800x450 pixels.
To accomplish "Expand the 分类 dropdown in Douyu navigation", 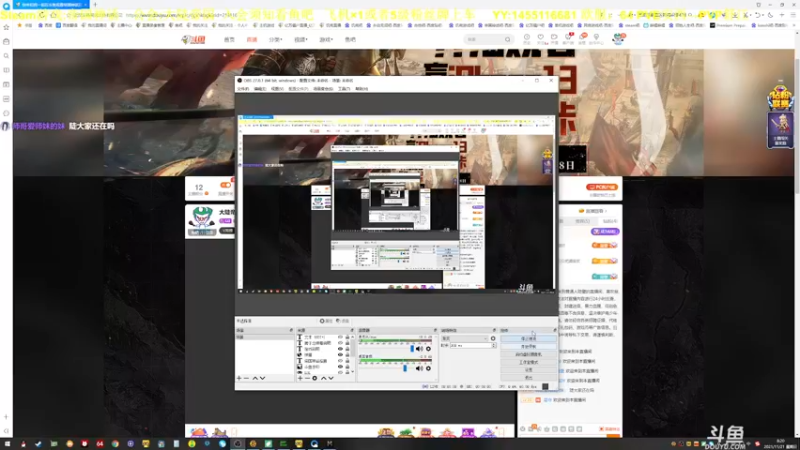I will tap(276, 39).
